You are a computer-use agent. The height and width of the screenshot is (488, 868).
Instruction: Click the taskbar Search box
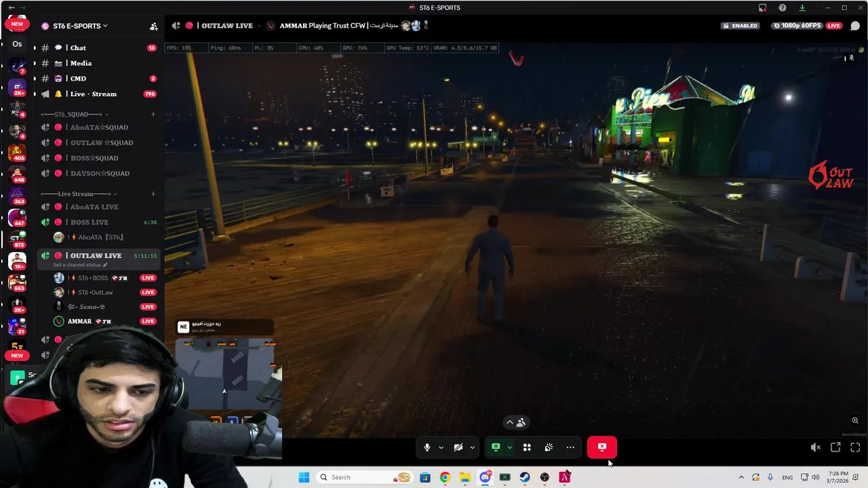[x=365, y=477]
